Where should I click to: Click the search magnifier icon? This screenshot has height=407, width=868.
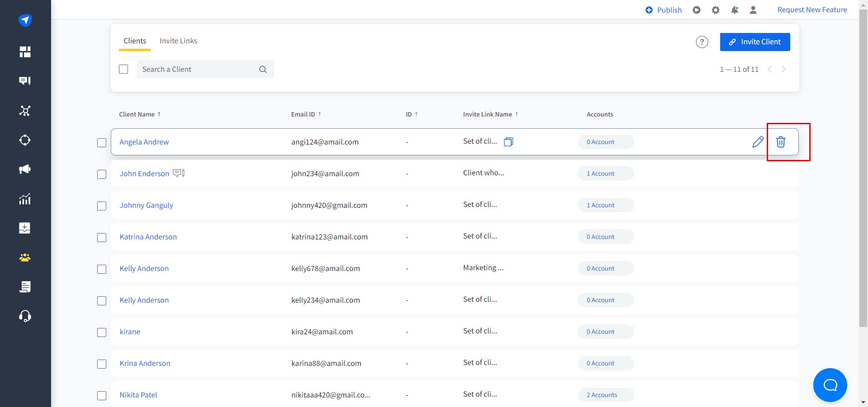263,69
